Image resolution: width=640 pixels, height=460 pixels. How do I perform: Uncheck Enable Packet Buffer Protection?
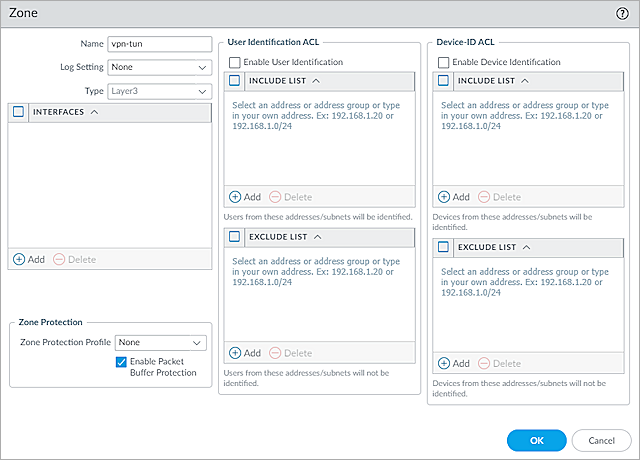point(122,361)
